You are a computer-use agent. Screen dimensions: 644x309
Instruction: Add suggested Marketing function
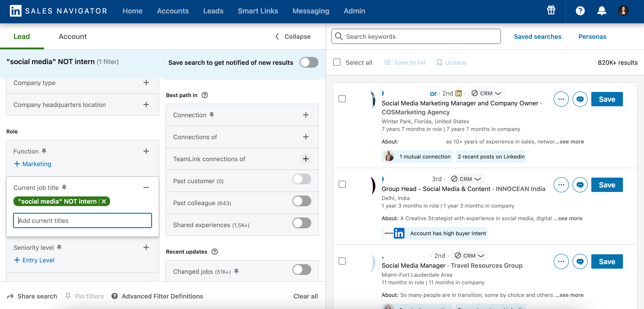tap(32, 164)
